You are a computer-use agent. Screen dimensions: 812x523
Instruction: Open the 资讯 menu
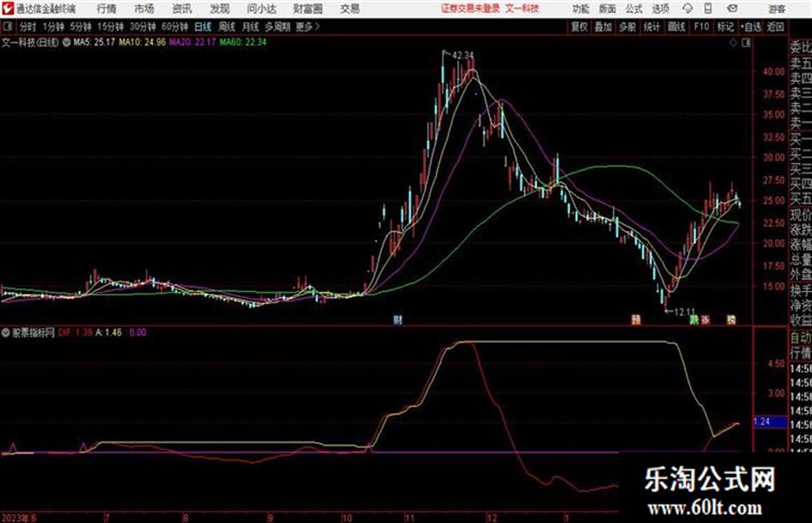pos(182,9)
